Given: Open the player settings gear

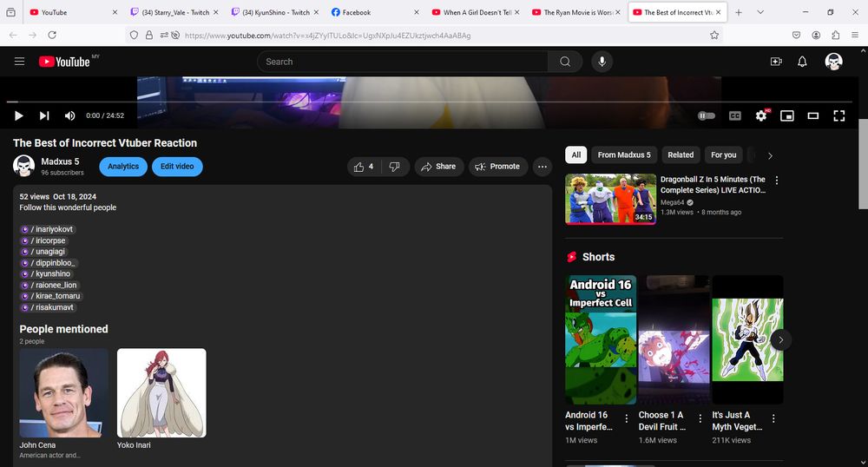Looking at the screenshot, I should pos(761,115).
